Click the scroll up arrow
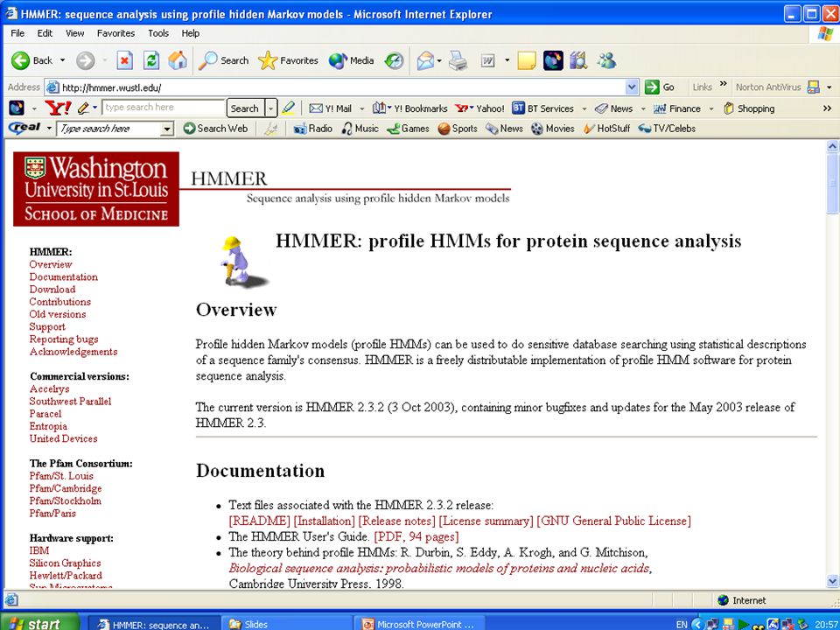 [832, 146]
